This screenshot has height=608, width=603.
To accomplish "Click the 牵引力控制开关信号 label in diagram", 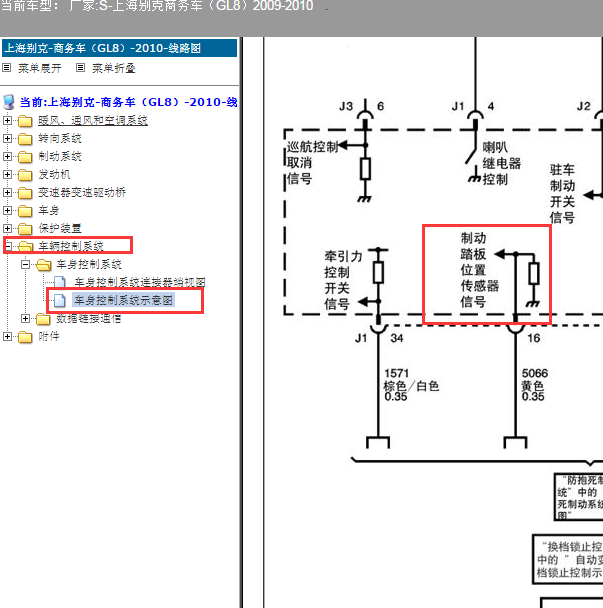I will [x=343, y=280].
